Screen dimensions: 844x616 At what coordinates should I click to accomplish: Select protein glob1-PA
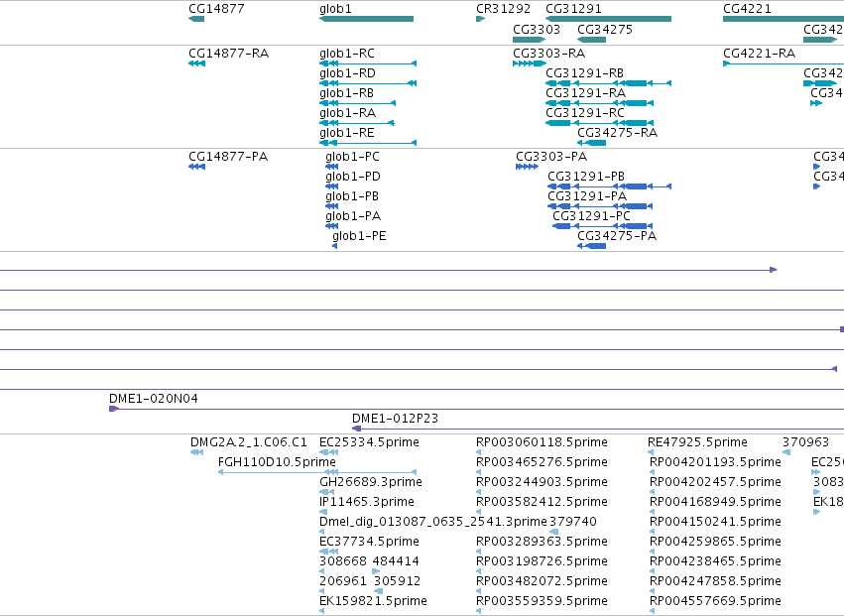pyautogui.click(x=353, y=216)
